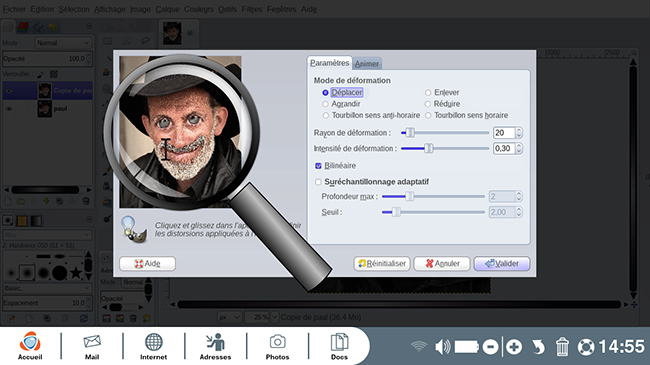Image resolution: width=650 pixels, height=365 pixels.
Task: Open the Adresses contacts icon
Action: tap(215, 346)
